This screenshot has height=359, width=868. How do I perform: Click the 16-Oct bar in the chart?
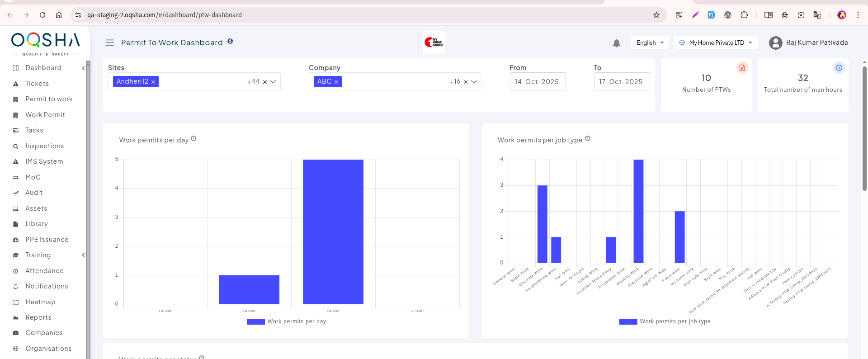point(333,231)
